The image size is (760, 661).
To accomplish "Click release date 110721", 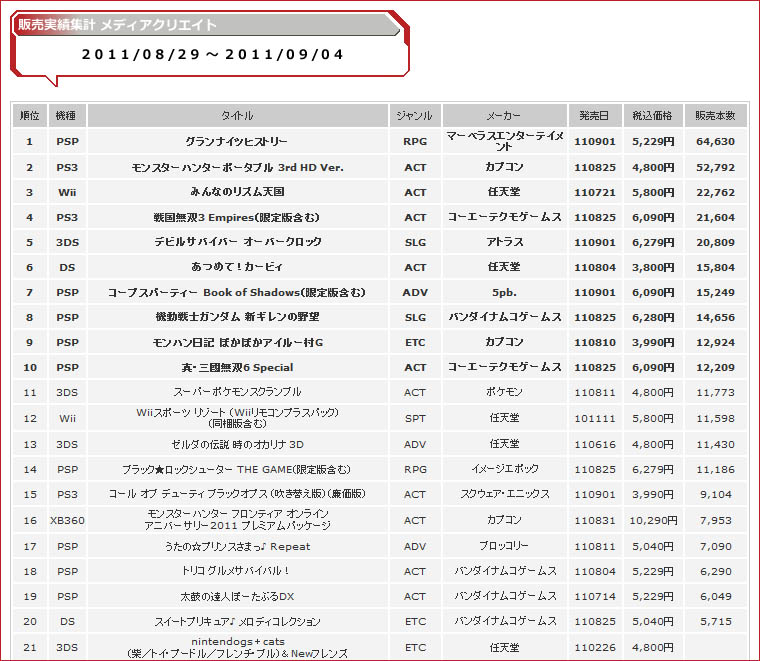I will point(595,192).
